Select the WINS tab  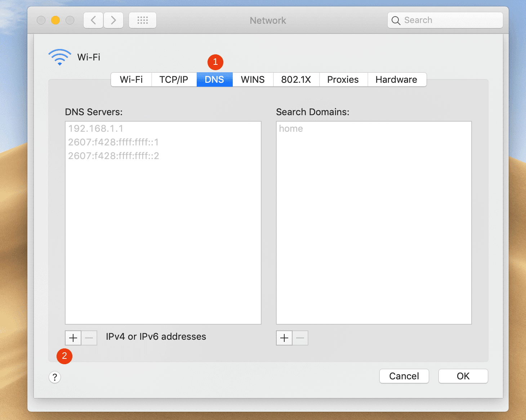(253, 80)
